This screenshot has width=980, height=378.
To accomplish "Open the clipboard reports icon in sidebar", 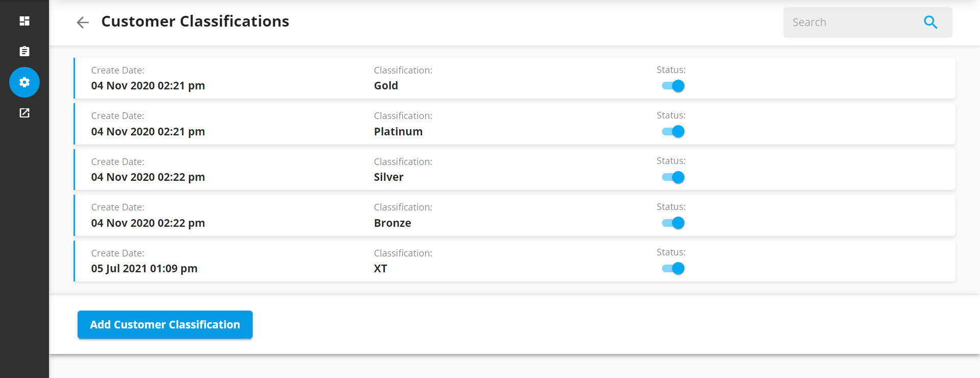I will pos(24,51).
